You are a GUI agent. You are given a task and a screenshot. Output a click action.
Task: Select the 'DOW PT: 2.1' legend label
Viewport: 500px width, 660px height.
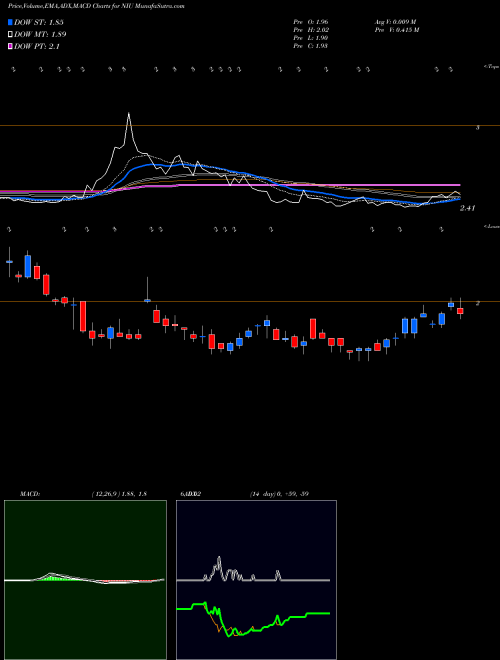click(37, 47)
